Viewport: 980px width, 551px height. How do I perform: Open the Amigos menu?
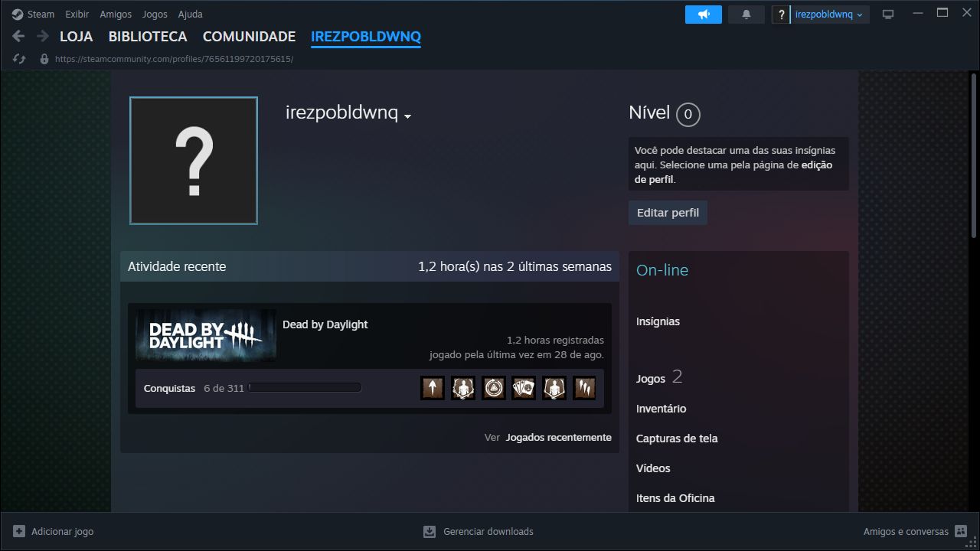click(116, 15)
